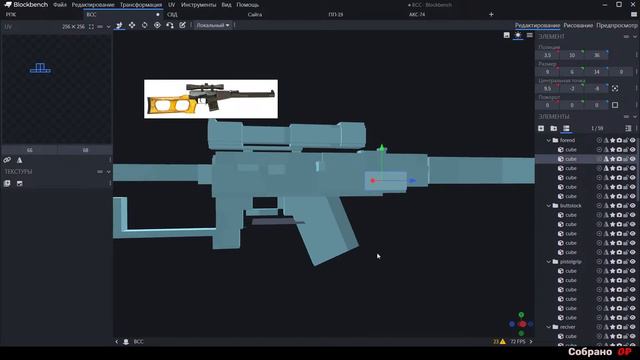Click the create texture icon

[x=19, y=184]
